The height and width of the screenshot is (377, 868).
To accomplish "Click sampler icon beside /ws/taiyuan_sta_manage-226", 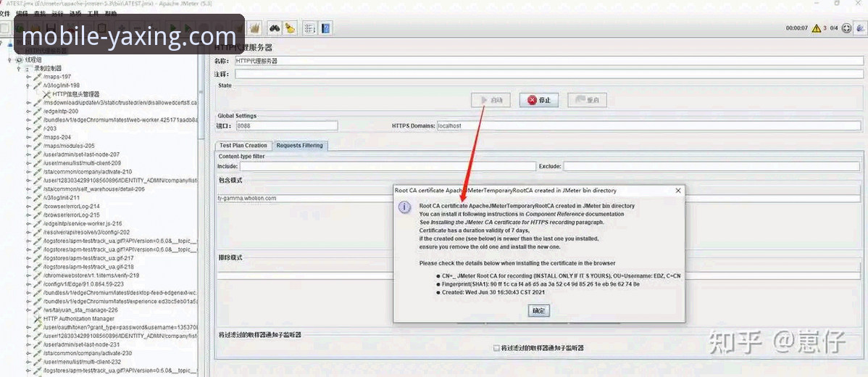I will pyautogui.click(x=38, y=310).
